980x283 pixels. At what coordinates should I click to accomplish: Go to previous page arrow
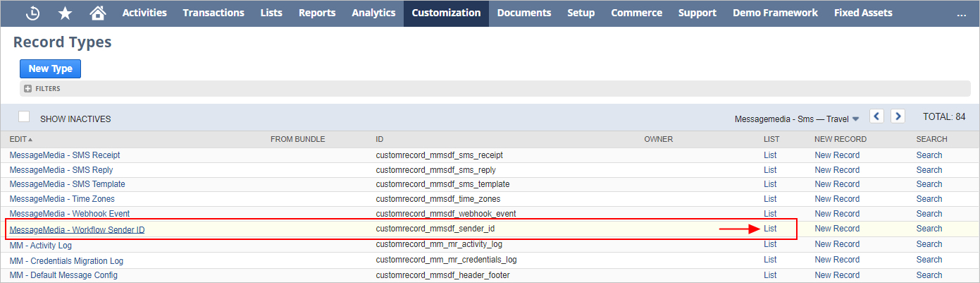click(876, 116)
